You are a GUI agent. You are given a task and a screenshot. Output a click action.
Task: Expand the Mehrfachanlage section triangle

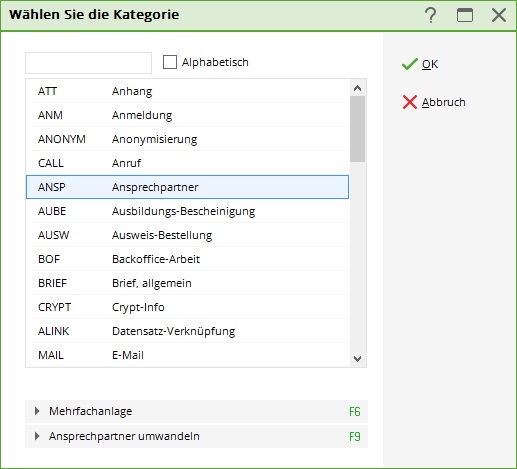point(37,411)
